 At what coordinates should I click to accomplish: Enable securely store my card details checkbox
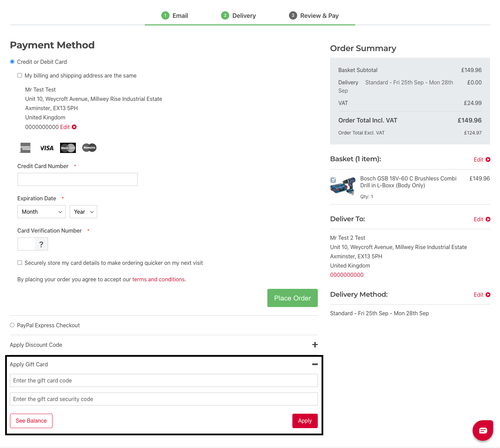pos(20,263)
